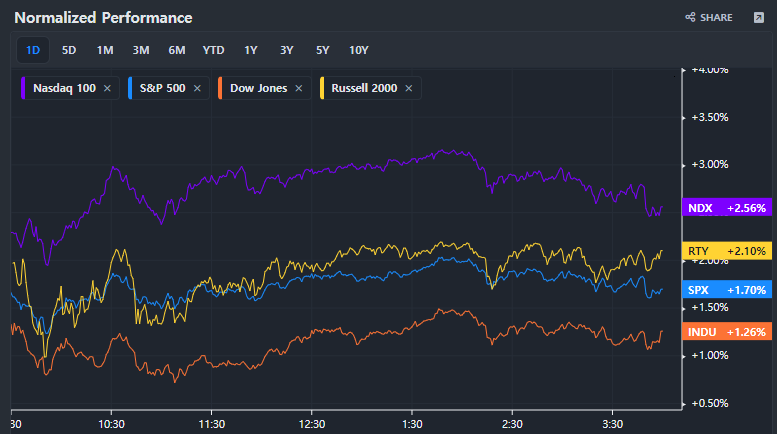This screenshot has height=434, width=777.
Task: Remove S&P 500 series with its X
Action: coord(197,88)
